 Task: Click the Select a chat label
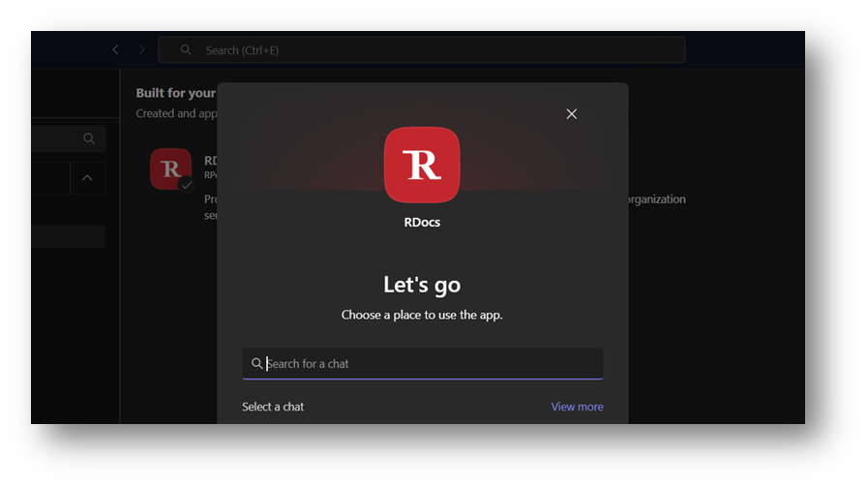coord(273,407)
